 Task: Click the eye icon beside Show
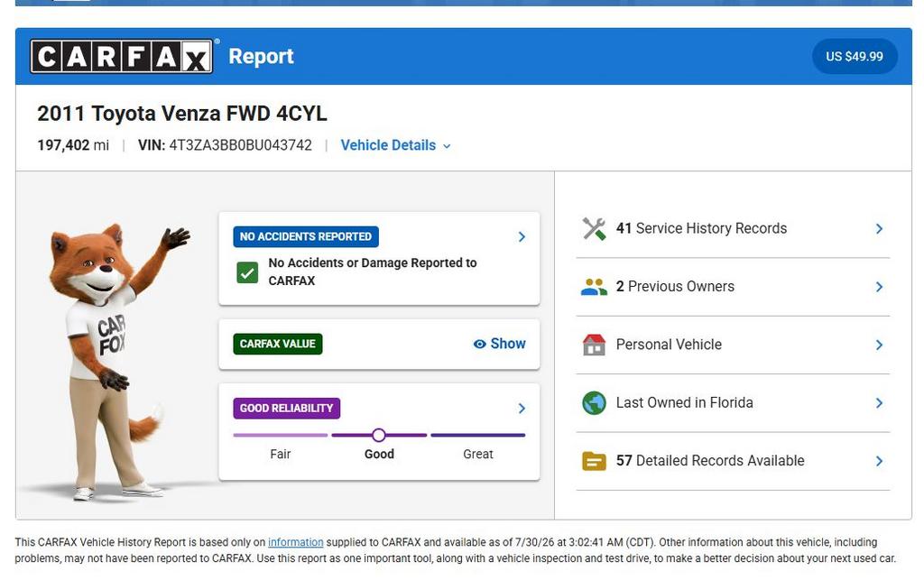click(x=480, y=344)
